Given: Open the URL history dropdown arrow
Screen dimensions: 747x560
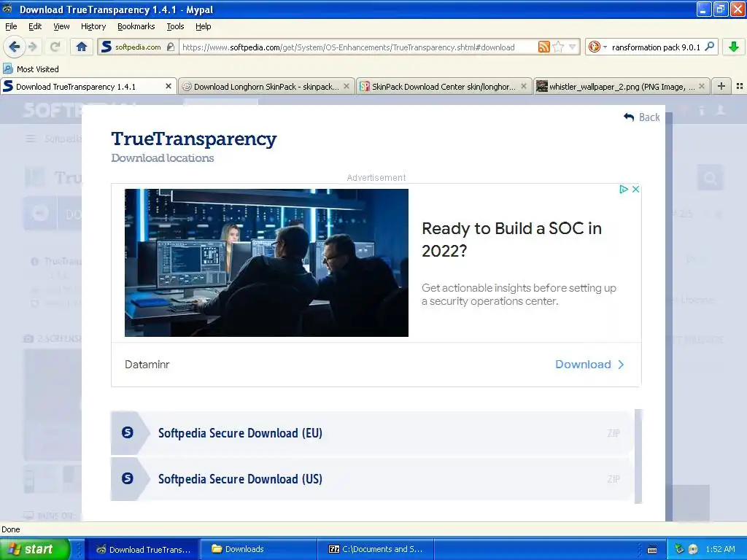Looking at the screenshot, I should point(572,47).
